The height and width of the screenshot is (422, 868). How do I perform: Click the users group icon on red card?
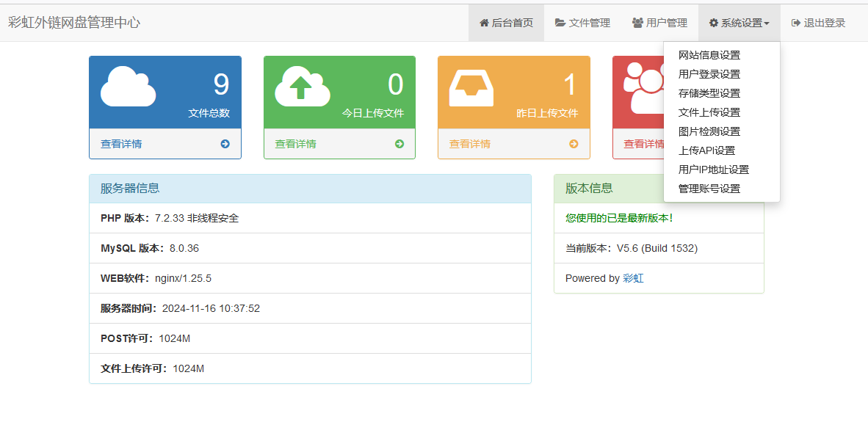[643, 89]
